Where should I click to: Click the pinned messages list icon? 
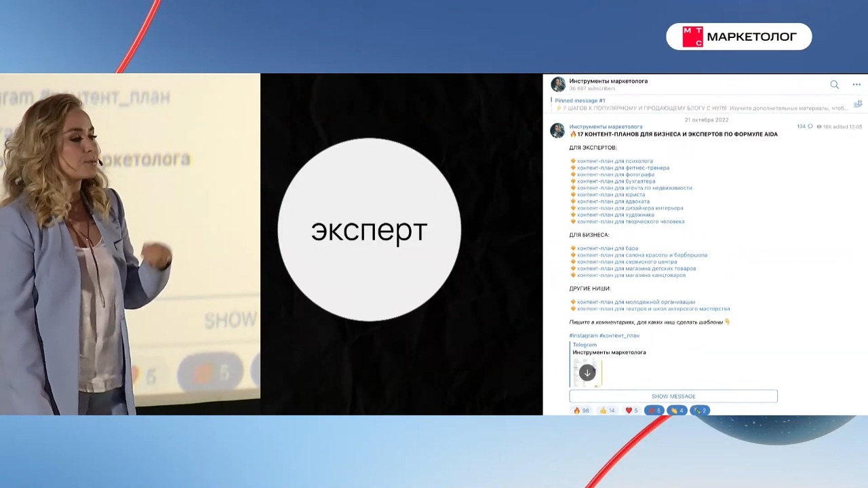click(858, 104)
